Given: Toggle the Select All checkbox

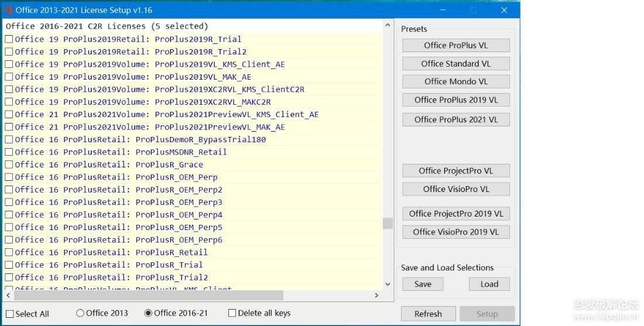Looking at the screenshot, I should tap(9, 314).
